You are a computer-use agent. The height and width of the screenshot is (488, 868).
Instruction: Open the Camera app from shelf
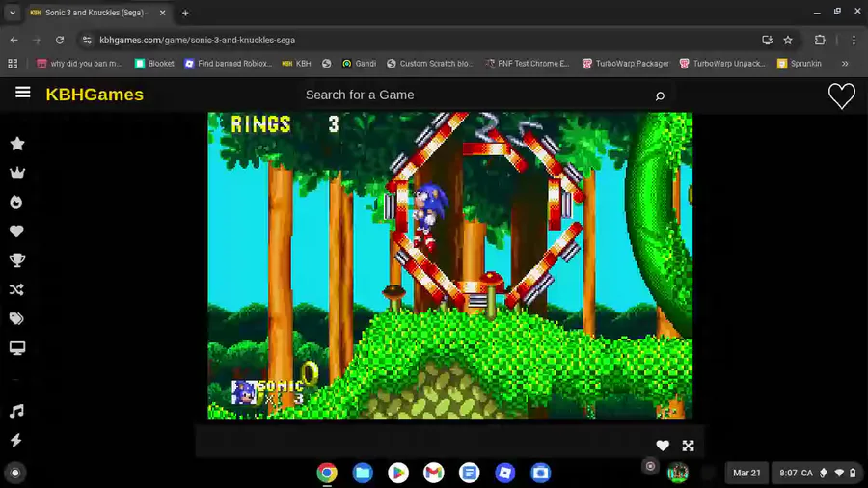coord(540,474)
